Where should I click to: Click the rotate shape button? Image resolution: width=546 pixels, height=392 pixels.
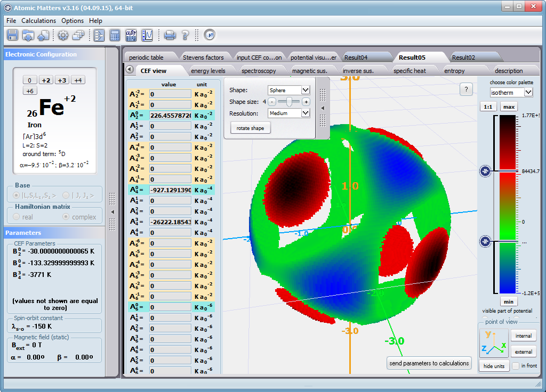(250, 128)
